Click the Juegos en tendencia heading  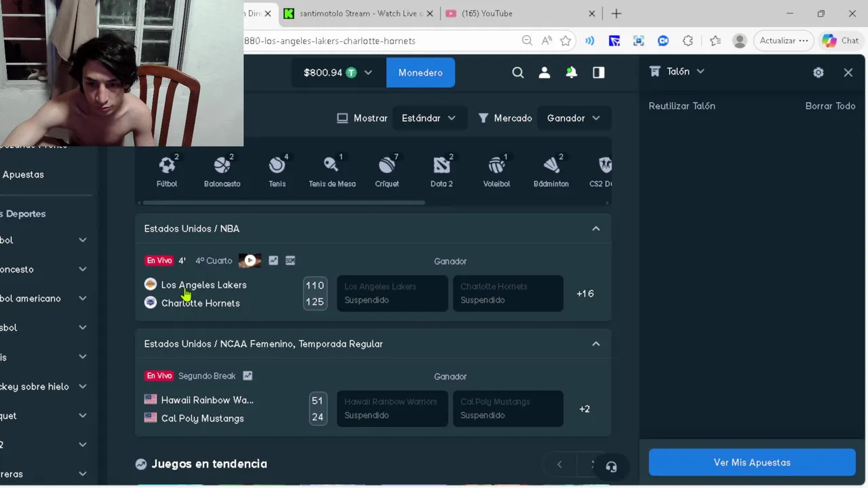point(210,464)
